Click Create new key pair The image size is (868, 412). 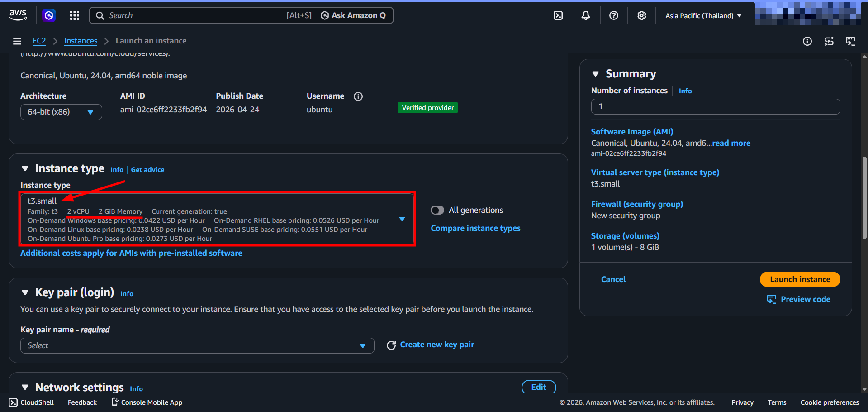pyautogui.click(x=437, y=345)
